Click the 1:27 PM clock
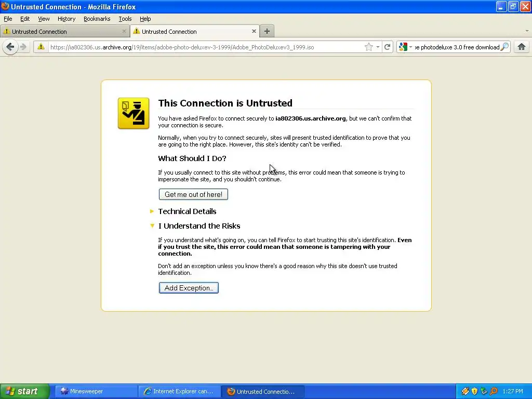This screenshot has height=399, width=532. pos(513,391)
